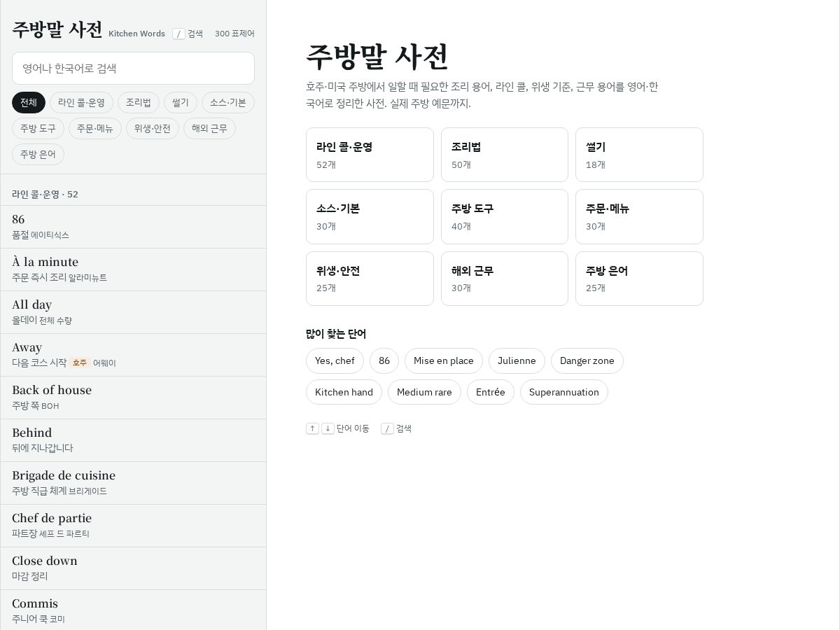840x630 pixels.
Task: Click the up arrow key hint icon
Action: (312, 428)
